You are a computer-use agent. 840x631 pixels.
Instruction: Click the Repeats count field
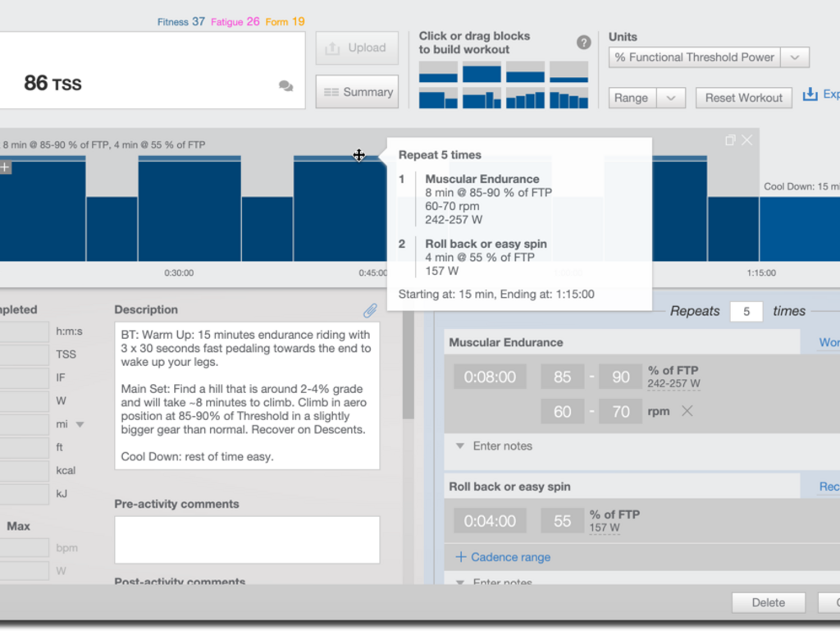(746, 311)
